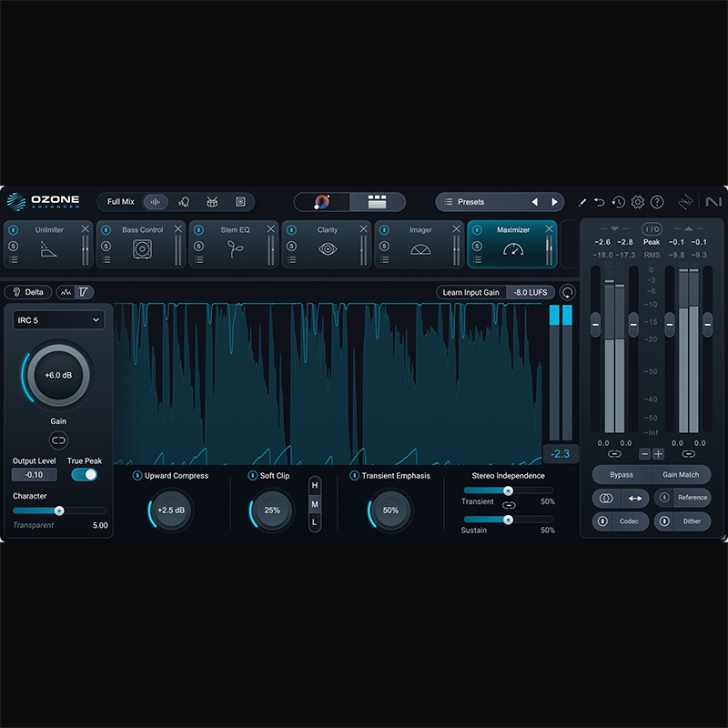
Task: Toggle Maximizer module power button
Action: pyautogui.click(x=477, y=230)
